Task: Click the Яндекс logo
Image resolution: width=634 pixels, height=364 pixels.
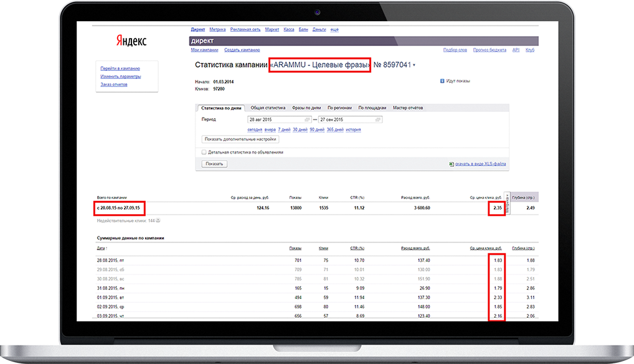Action: pyautogui.click(x=131, y=41)
